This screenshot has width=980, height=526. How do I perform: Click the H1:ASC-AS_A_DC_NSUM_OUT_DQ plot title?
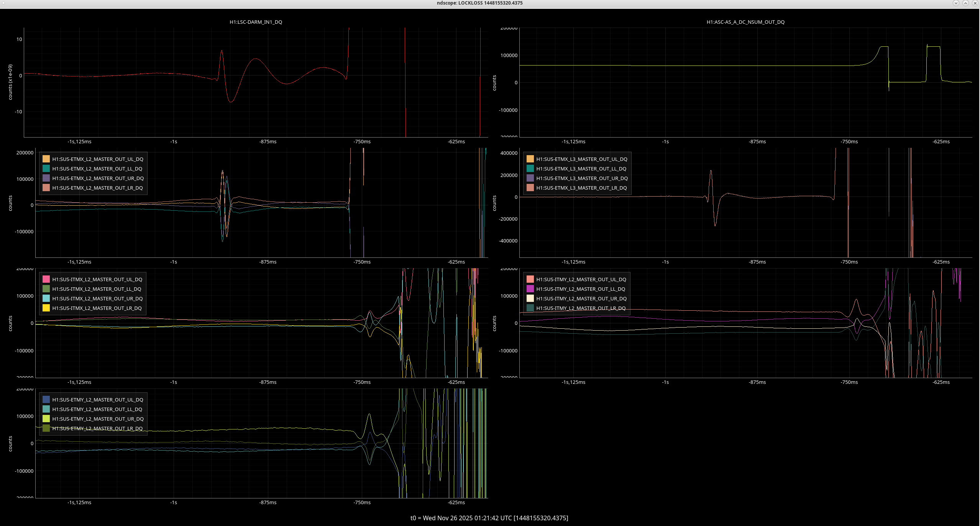(x=745, y=22)
